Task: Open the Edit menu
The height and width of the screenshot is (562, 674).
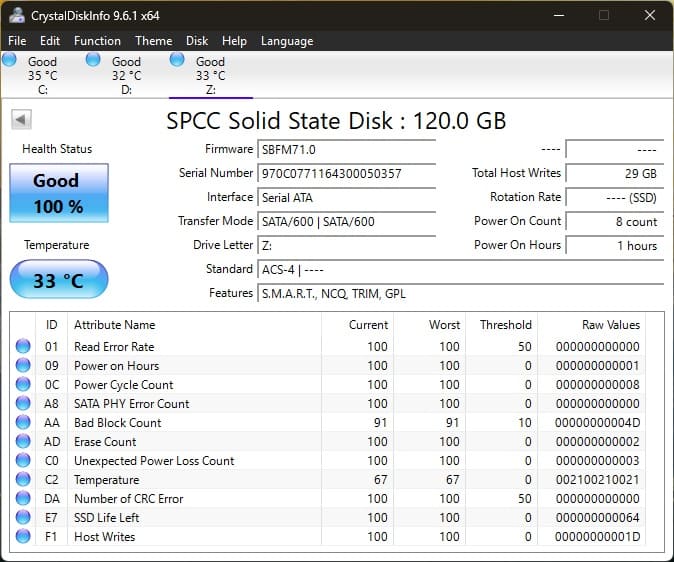Action: (x=50, y=41)
